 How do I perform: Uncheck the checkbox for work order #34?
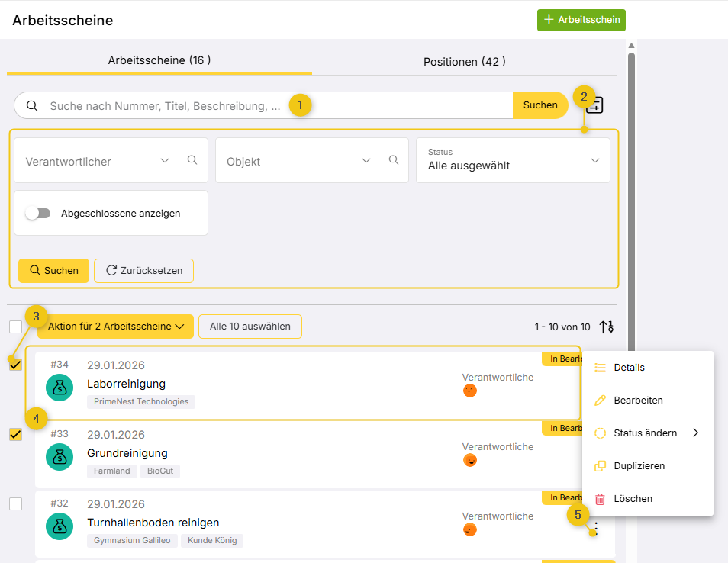pyautogui.click(x=15, y=365)
